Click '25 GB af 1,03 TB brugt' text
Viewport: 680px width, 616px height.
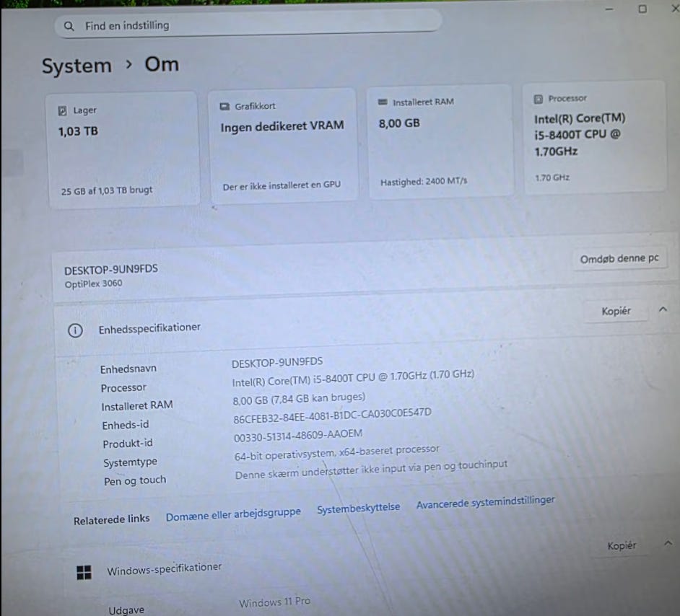[x=107, y=190]
